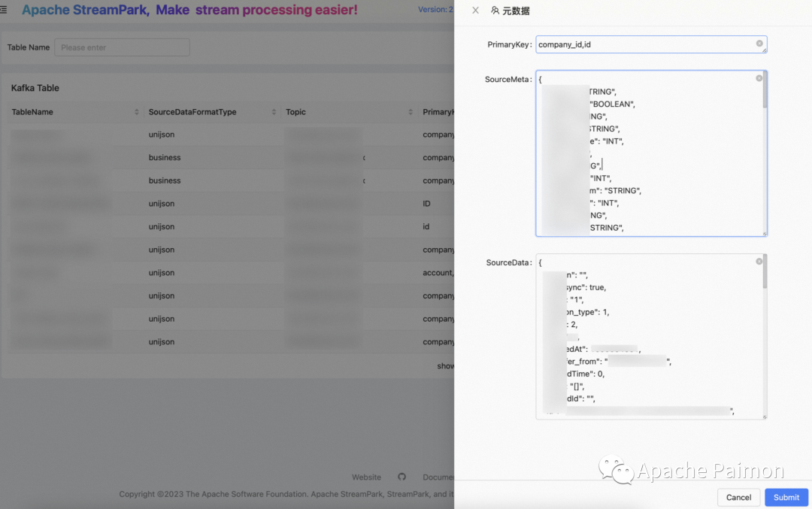Sort by the SourceDataFormatType column sort arrows

click(x=274, y=112)
